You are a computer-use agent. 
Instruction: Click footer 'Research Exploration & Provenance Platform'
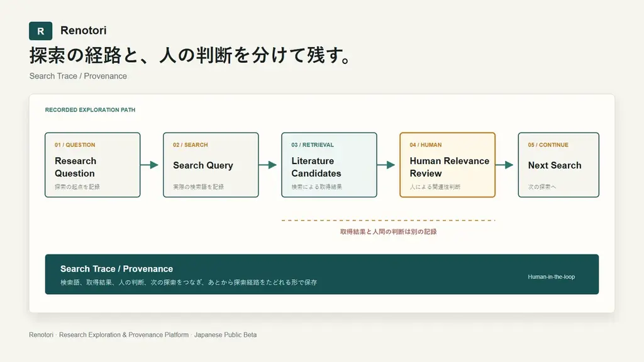(x=124, y=335)
